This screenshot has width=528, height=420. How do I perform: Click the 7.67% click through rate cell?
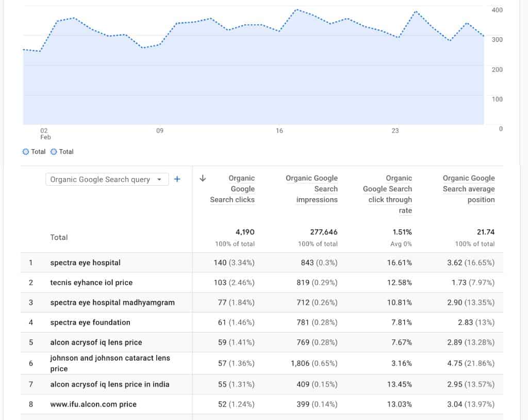coord(401,342)
